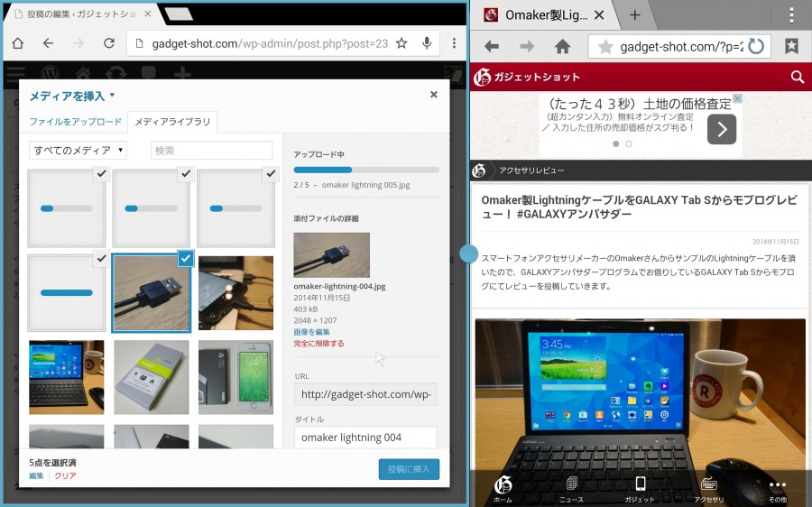Click the arrow button on the ad banner
The height and width of the screenshot is (507, 812).
pyautogui.click(x=722, y=129)
